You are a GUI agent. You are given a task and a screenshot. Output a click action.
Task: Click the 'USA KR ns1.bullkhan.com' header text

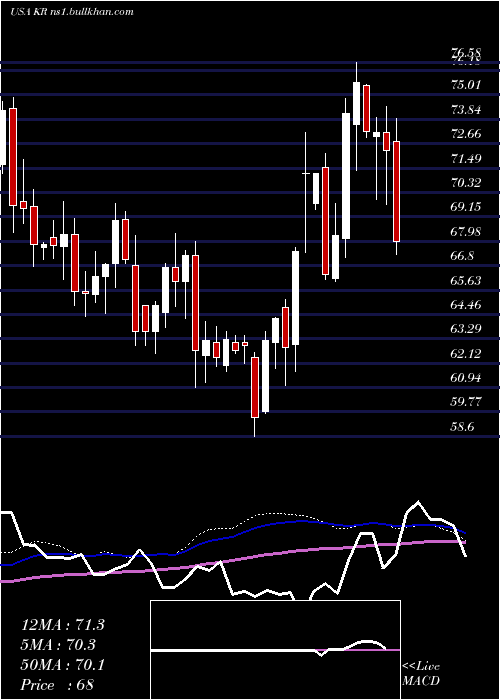[71, 12]
